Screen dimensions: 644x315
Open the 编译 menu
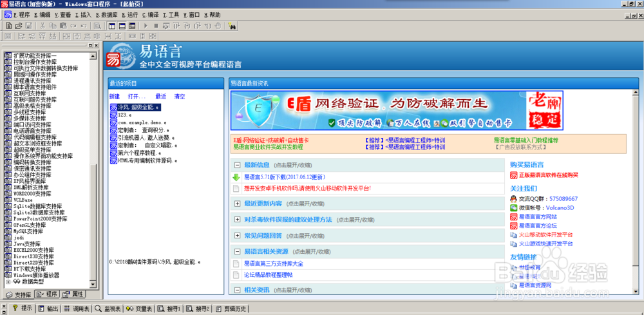pos(150,15)
